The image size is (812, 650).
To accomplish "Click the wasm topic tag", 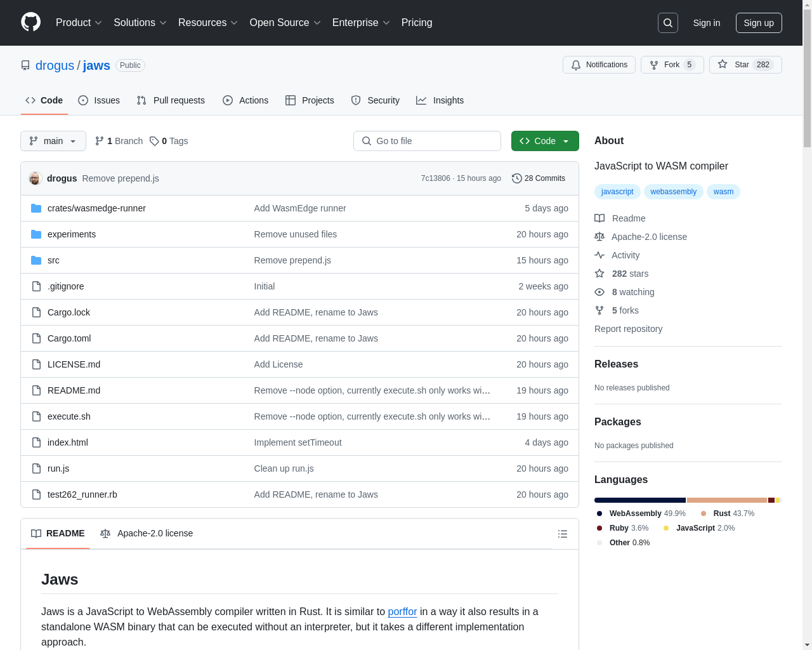I will tap(723, 192).
